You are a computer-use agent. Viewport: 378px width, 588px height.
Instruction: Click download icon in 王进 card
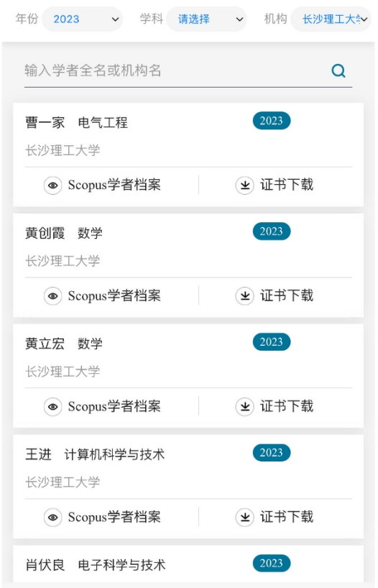point(245,517)
